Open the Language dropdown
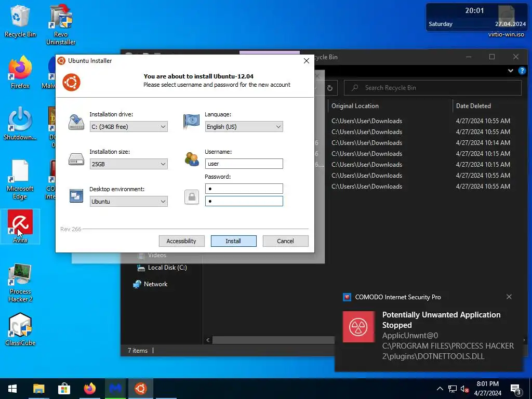Screen dimensions: 532x399 coord(244,127)
